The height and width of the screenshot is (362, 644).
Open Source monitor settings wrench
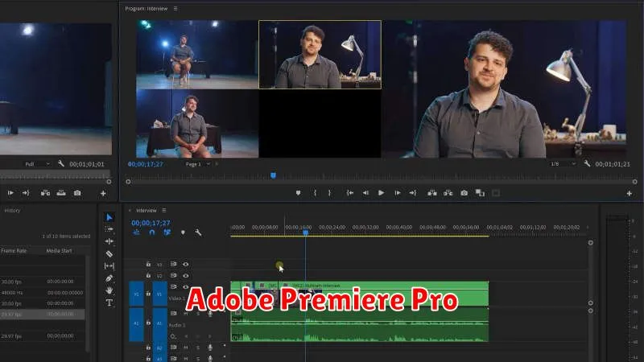pos(61,164)
